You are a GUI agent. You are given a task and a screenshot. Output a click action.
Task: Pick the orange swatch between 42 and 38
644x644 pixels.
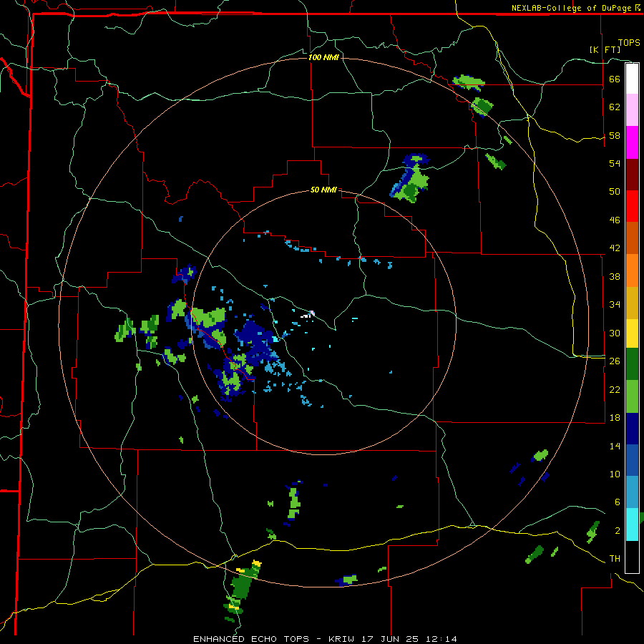tap(632, 270)
